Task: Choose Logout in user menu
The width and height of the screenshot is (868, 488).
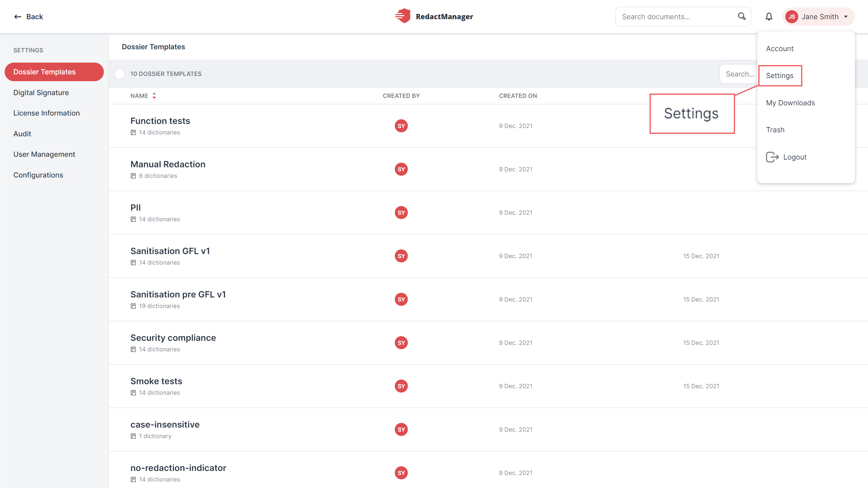Action: 795,157
